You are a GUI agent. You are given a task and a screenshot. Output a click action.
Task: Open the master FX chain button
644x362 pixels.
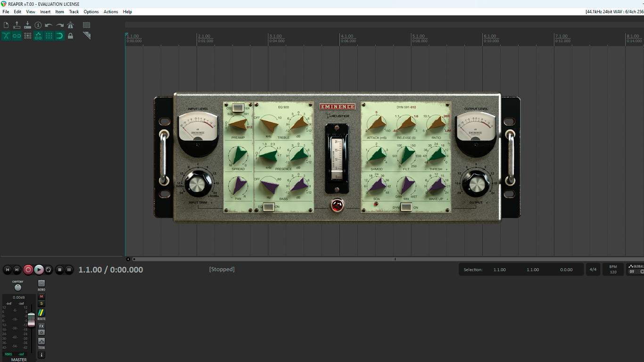click(41, 326)
